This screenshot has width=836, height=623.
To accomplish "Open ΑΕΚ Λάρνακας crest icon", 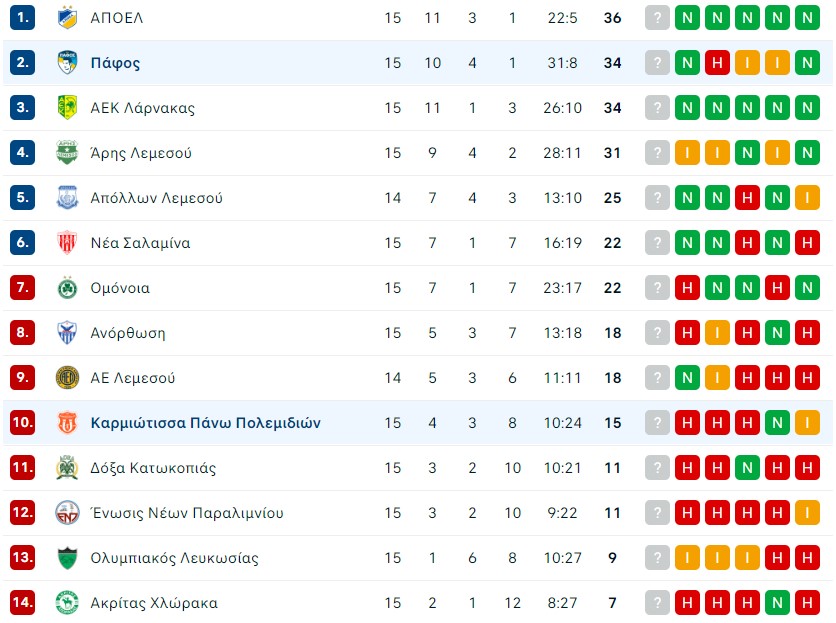I will pyautogui.click(x=67, y=107).
